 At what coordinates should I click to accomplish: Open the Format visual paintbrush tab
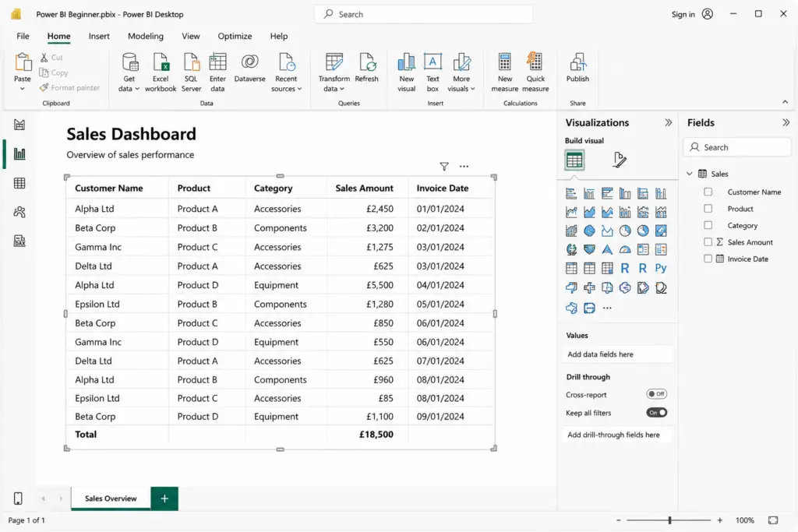tap(620, 160)
